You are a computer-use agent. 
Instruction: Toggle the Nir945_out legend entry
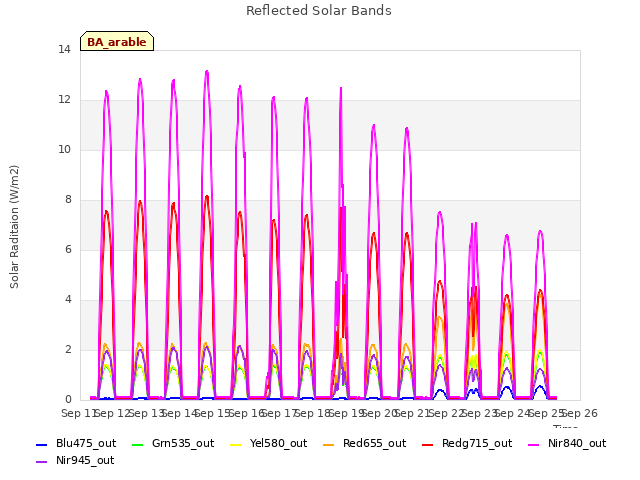point(75,460)
